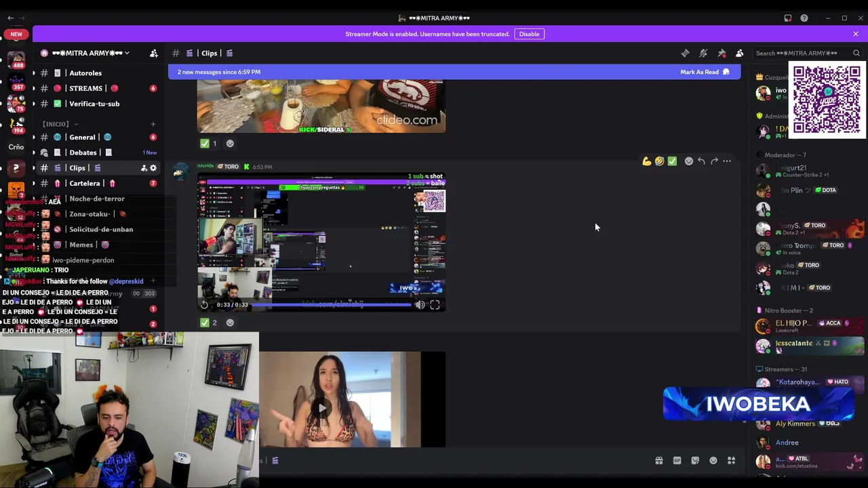Open the More options ellipsis on message

tap(727, 161)
